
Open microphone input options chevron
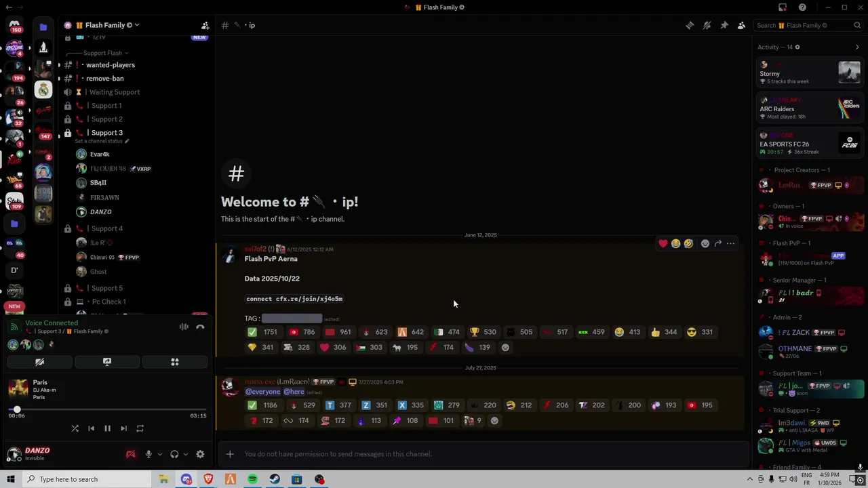click(160, 454)
